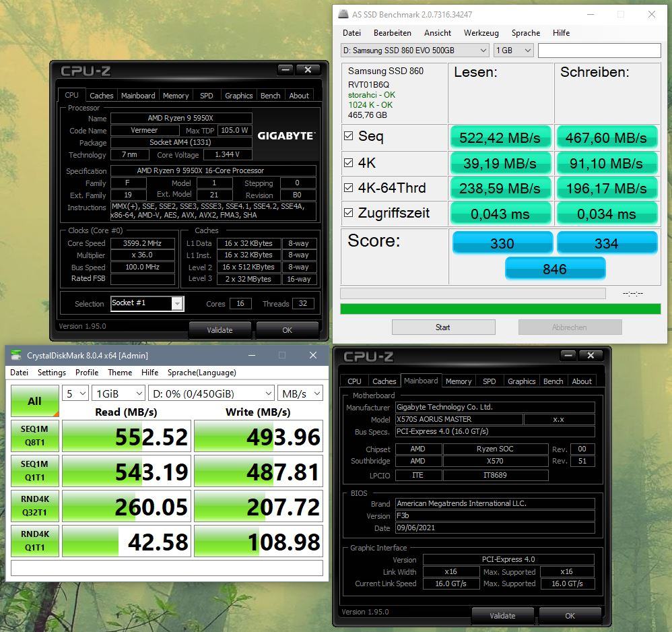Close the CrystalDiskMark window

tap(313, 356)
